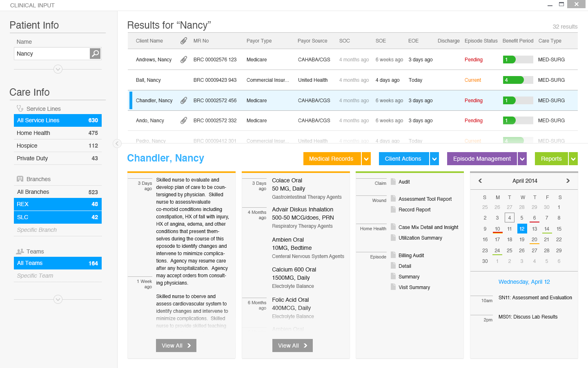
Task: Open the Visit Summary report link
Action: (x=414, y=287)
